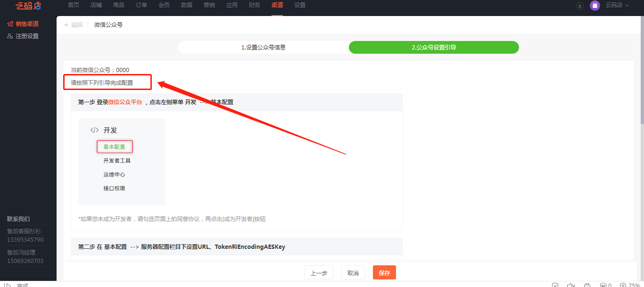Click the 微信公众号 page title
This screenshot has height=287, width=644.
tap(108, 25)
